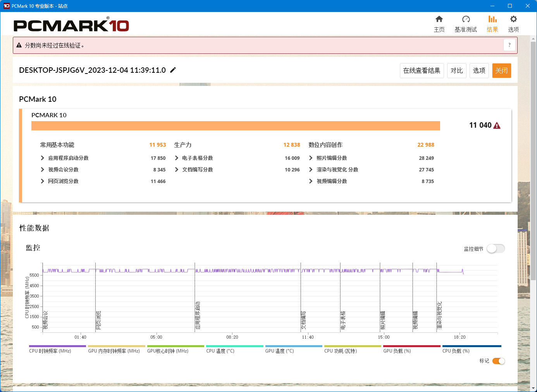Click the warning icon in validation banner
This screenshot has width=537, height=392.
(x=19, y=45)
